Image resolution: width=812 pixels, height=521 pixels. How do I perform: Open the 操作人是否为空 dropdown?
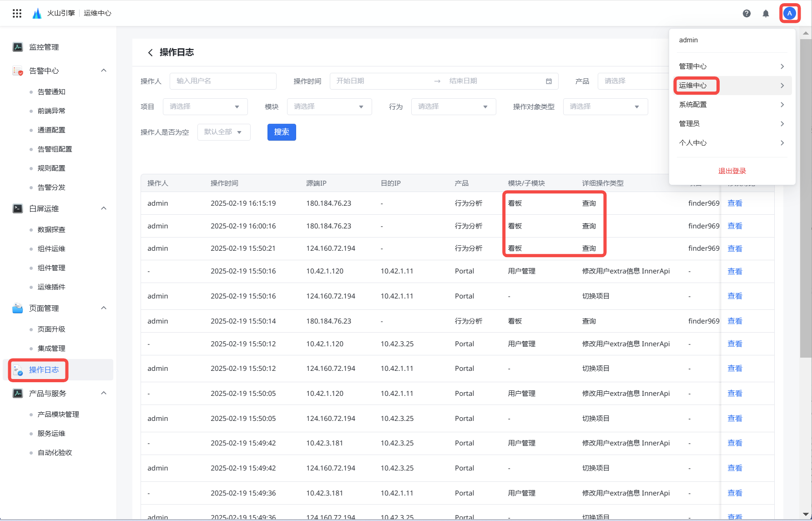click(x=224, y=132)
